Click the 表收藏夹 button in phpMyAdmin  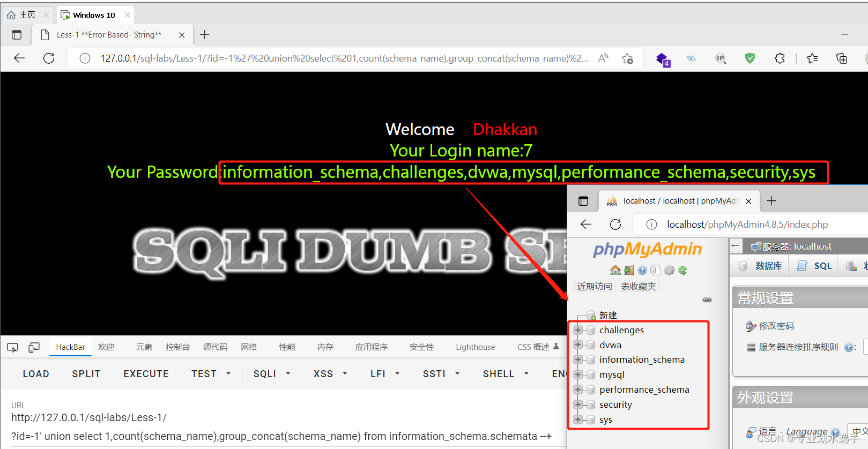[638, 286]
